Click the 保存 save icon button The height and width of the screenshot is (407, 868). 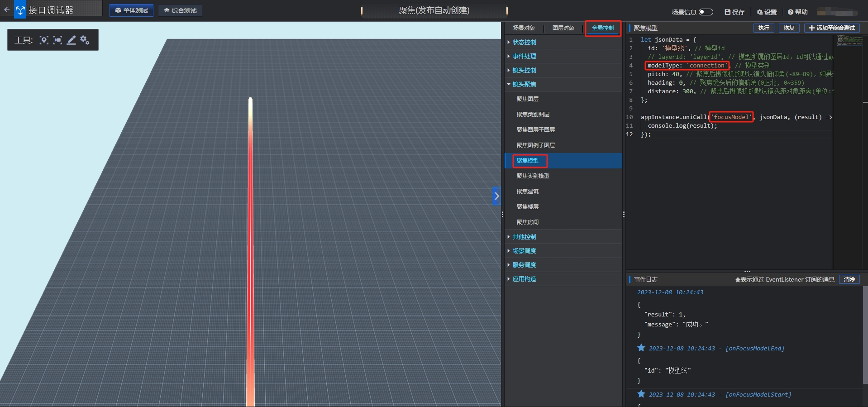point(734,12)
